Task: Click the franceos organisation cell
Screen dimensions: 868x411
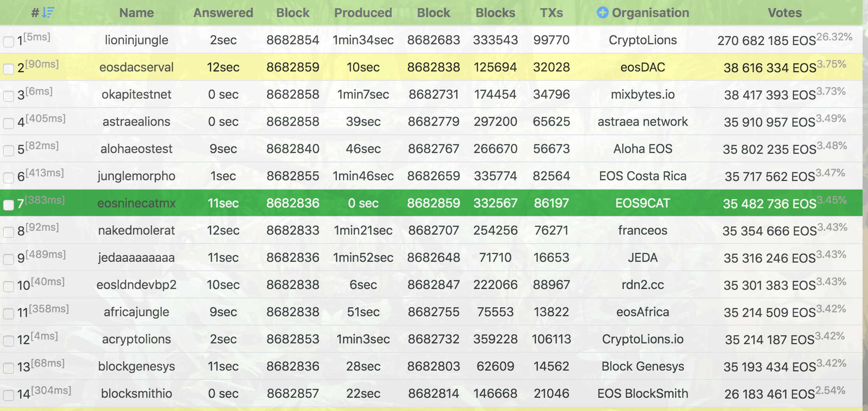Action: pos(643,230)
